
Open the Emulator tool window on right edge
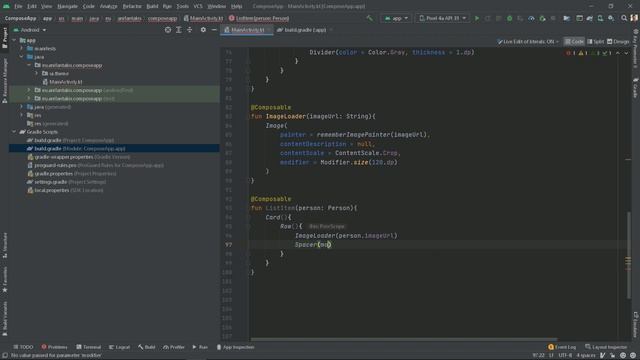pos(636,324)
